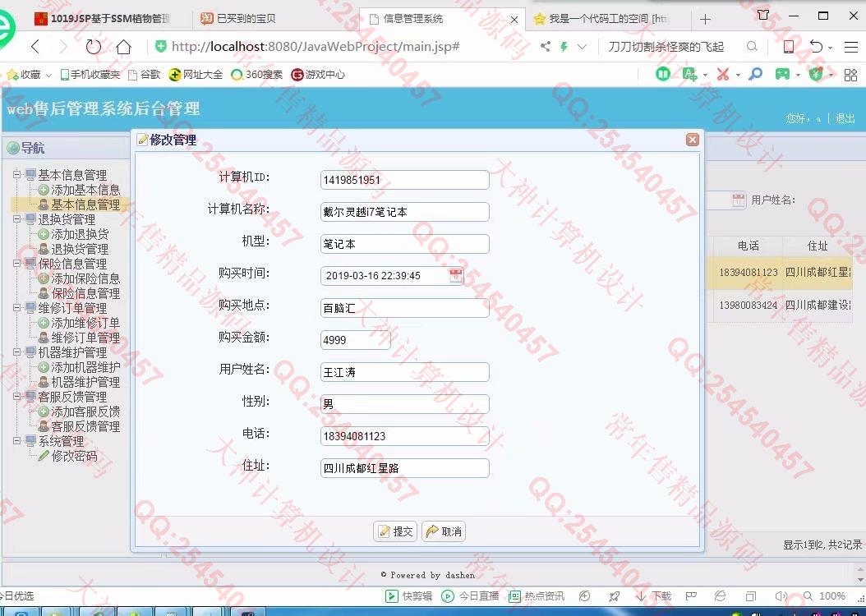Collapse the 客服反馈管理 tree node
This screenshot has height=616, width=866.
(x=17, y=397)
